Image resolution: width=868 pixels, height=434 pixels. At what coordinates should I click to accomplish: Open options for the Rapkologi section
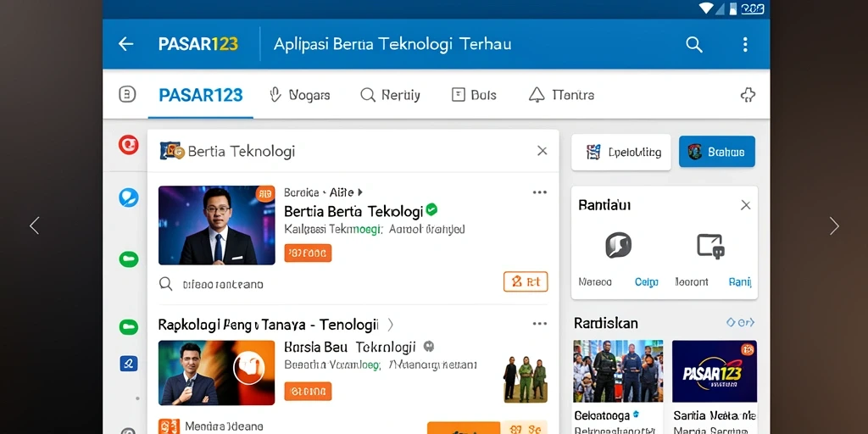coord(540,324)
